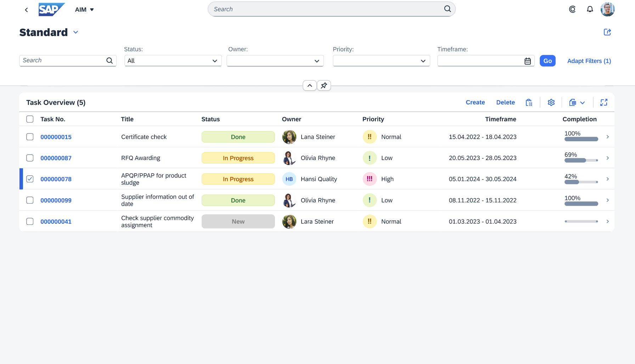Open notifications bell in top bar

(590, 9)
